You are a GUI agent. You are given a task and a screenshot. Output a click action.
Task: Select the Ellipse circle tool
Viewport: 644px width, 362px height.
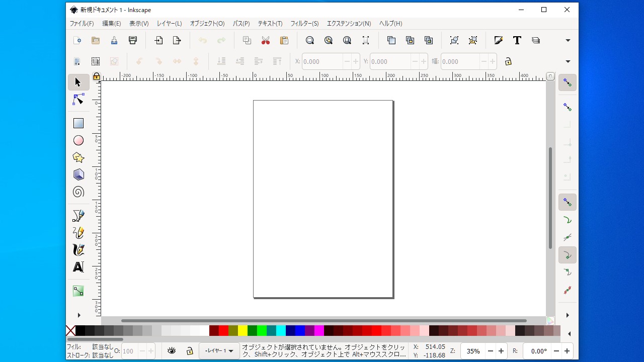tap(78, 140)
